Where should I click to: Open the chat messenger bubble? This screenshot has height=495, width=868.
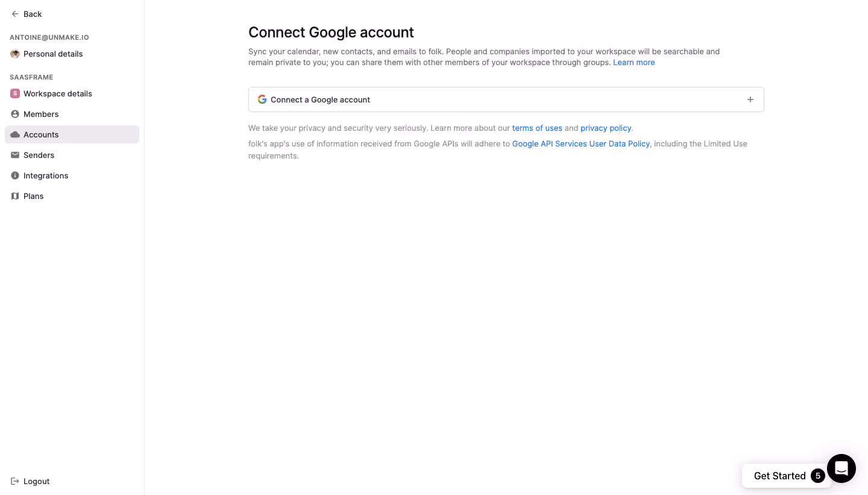coord(841,468)
